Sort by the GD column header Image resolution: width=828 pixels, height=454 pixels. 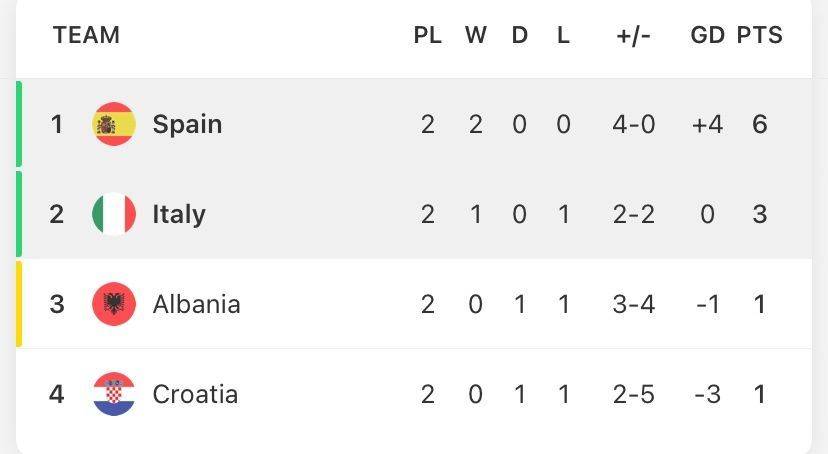(707, 35)
